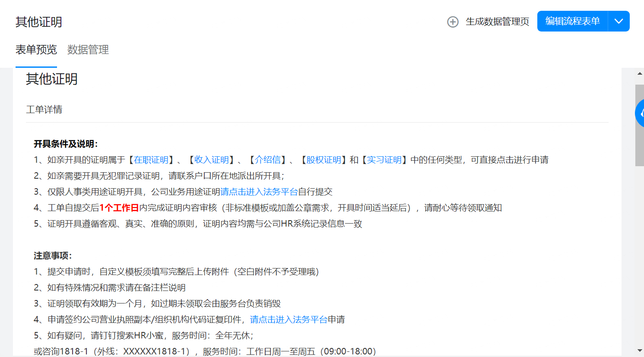The image size is (644, 357).
Task: Click the form title 其他证明 above 工单详情
Action: tap(52, 79)
